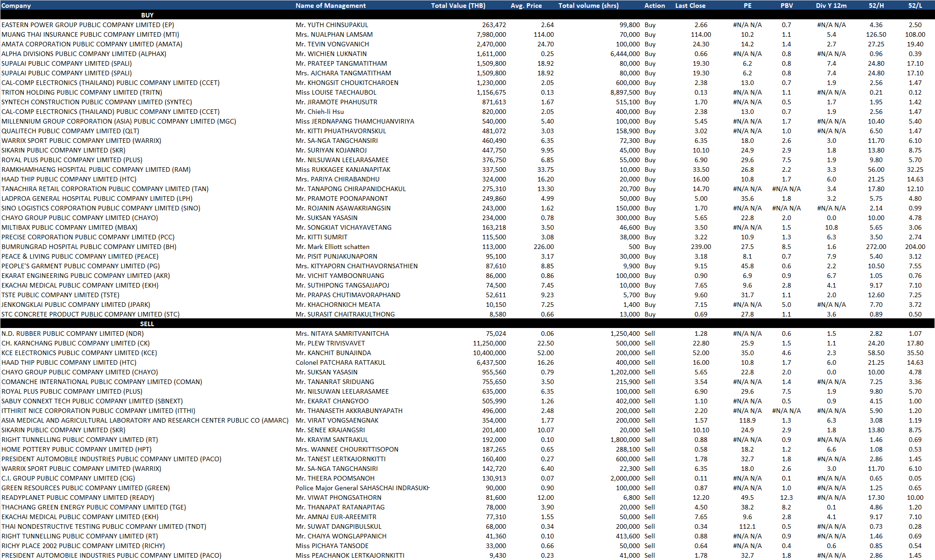Click the 52/H column header
The height and width of the screenshot is (560, 935).
pos(876,6)
